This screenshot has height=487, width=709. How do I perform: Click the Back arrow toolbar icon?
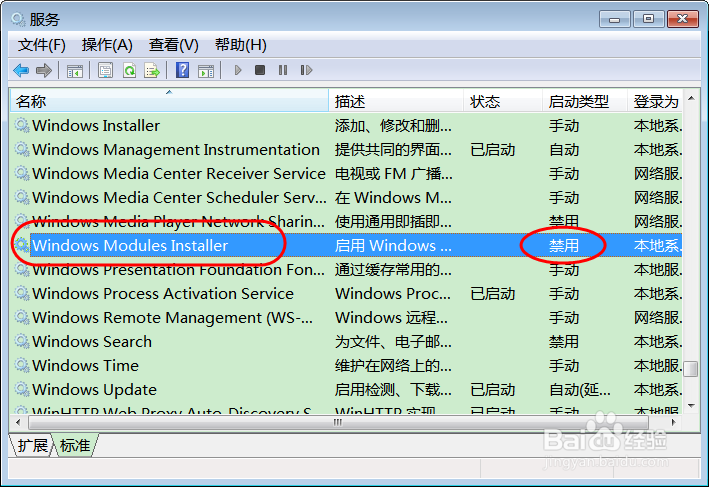point(21,71)
